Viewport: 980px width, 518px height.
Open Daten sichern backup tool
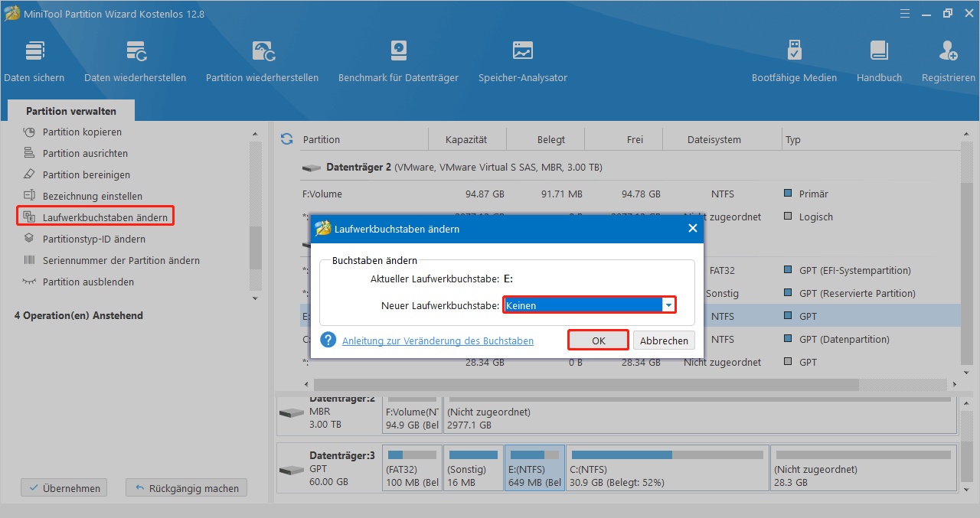34,61
